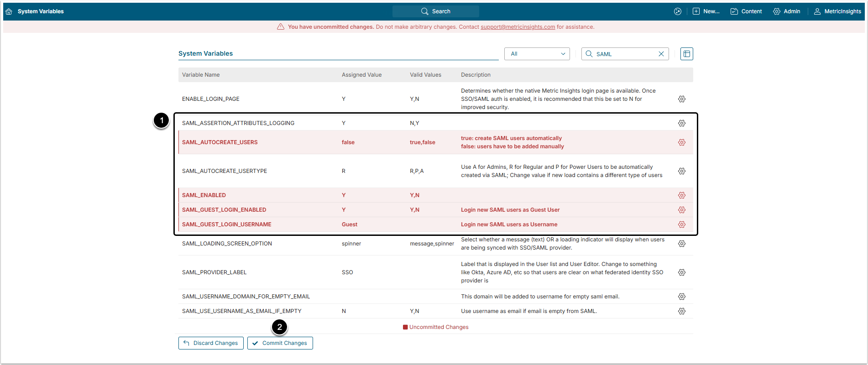Screen dimensions: 868x365
Task: Click the home icon in top bar
Action: [x=9, y=11]
